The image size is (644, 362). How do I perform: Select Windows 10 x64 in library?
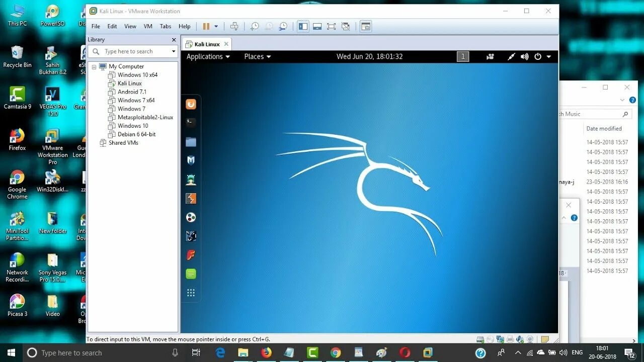tap(137, 75)
